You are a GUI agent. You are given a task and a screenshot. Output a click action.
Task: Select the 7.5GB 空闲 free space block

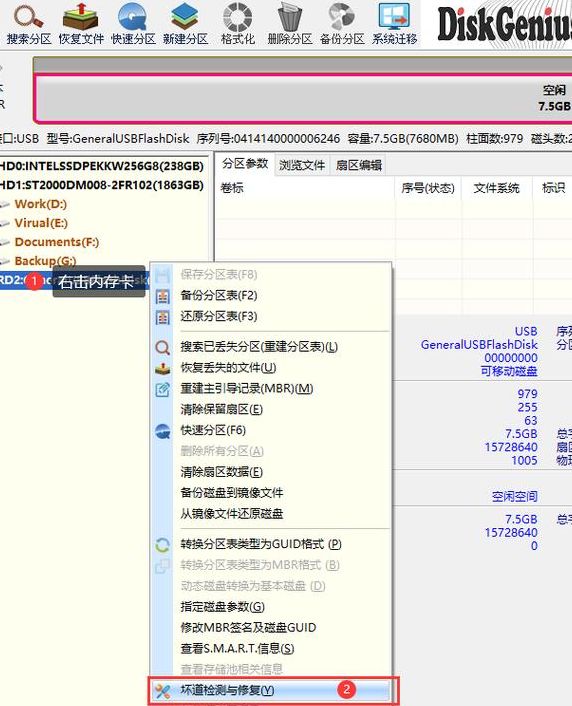[304, 99]
